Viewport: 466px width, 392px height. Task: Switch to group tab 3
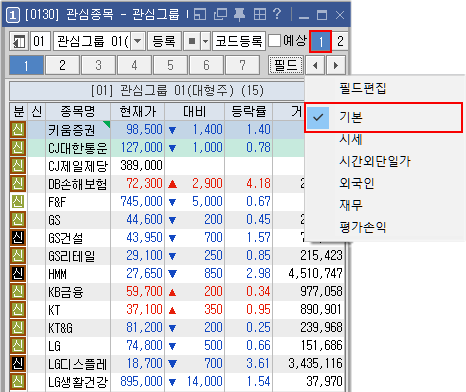98,65
